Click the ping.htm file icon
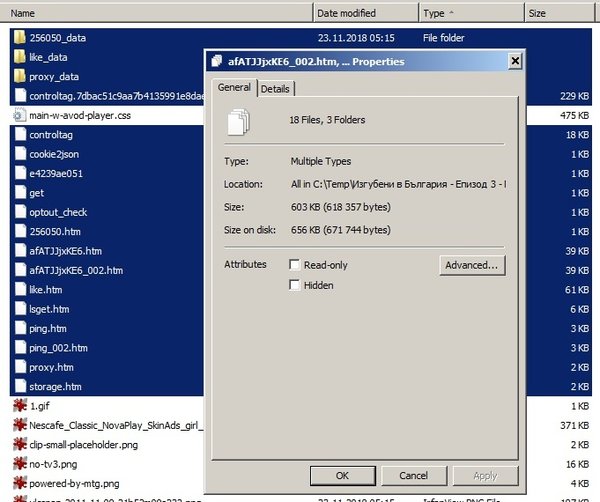The image size is (600, 502). [x=20, y=328]
